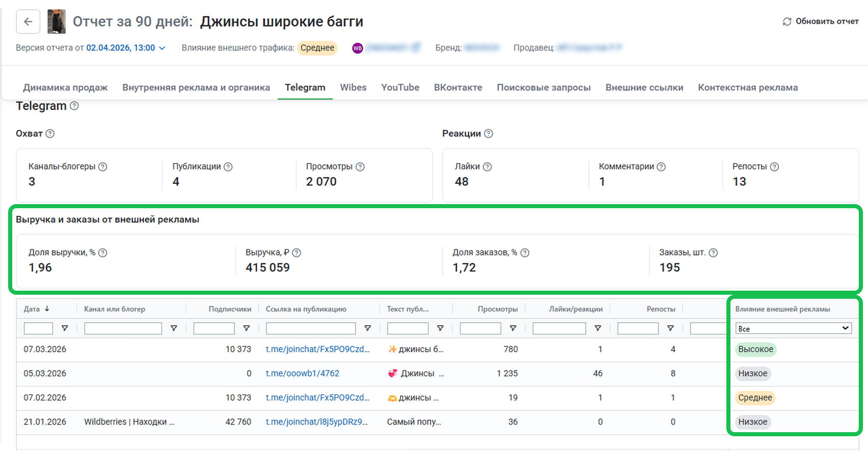Open Влияние внешней рекламы filter dropdown

[793, 328]
